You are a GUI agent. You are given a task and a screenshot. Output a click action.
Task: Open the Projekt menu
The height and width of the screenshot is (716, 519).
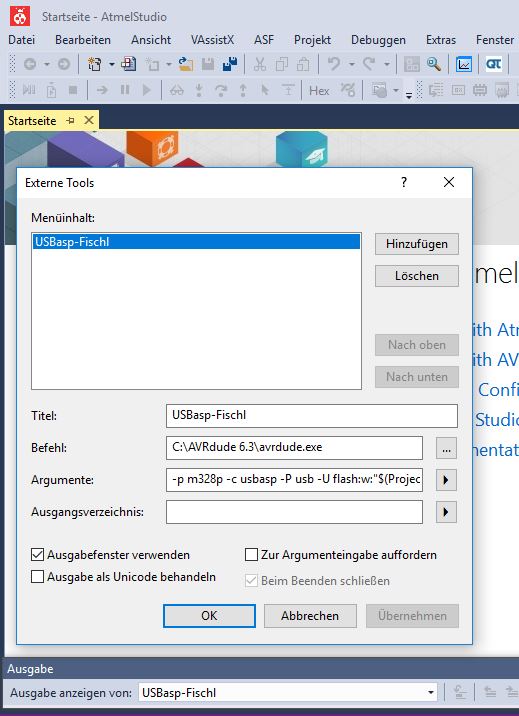[312, 40]
